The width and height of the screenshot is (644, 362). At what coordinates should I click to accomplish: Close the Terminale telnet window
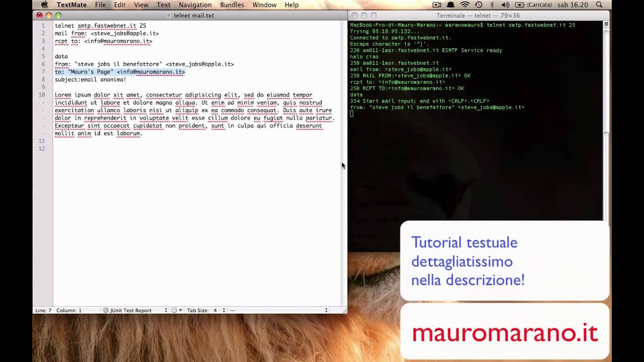click(x=354, y=16)
